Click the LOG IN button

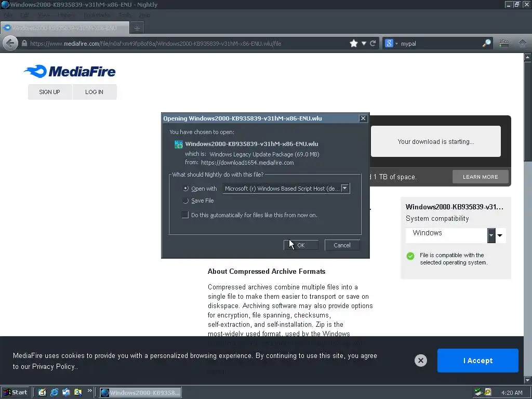(95, 92)
